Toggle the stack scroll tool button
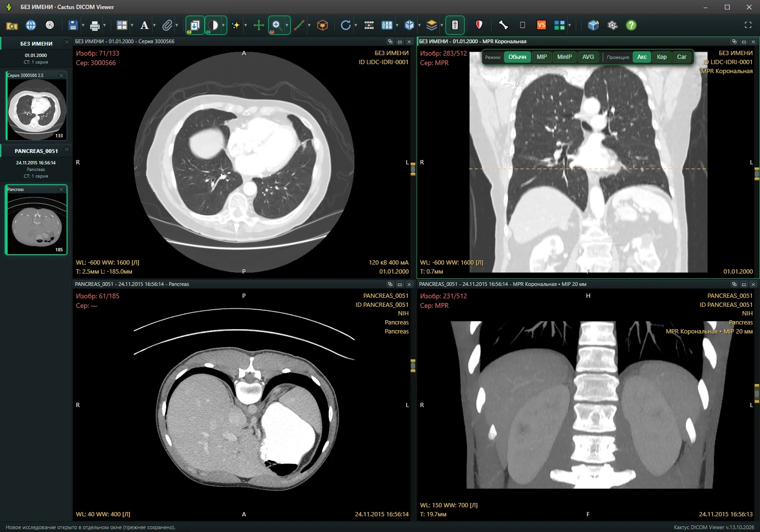Screen dimensions: 760x532 [195, 25]
